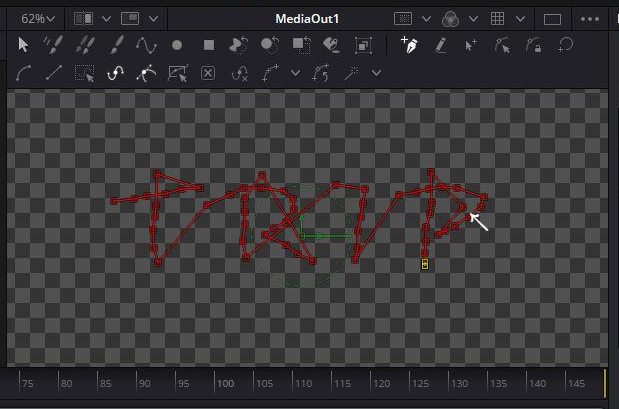Viewport: 619px width, 409px height.
Task: Open the split wipe options chevron
Action: (x=106, y=19)
